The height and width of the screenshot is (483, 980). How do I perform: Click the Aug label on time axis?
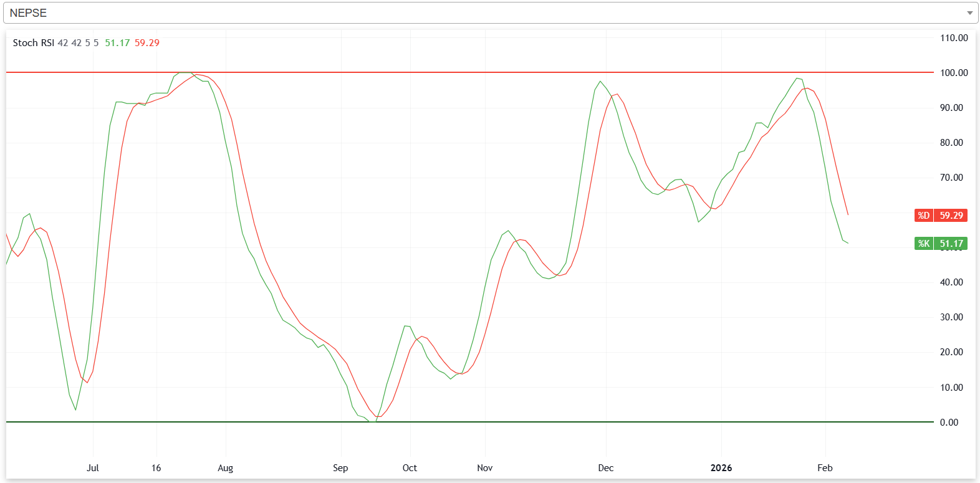tap(225, 468)
